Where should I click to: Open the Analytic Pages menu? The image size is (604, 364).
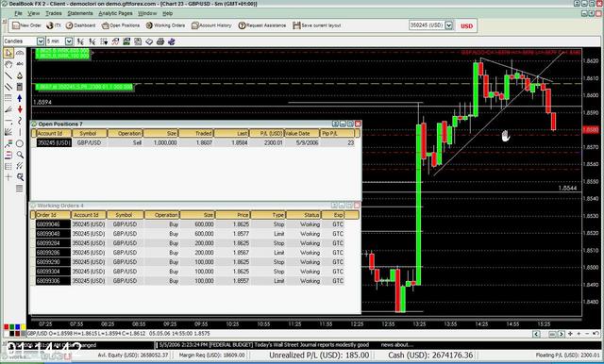(115, 13)
